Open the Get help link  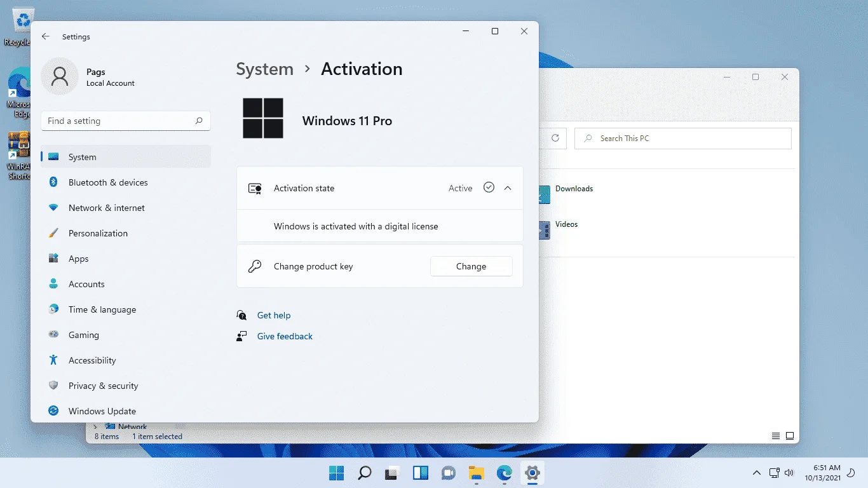tap(274, 315)
